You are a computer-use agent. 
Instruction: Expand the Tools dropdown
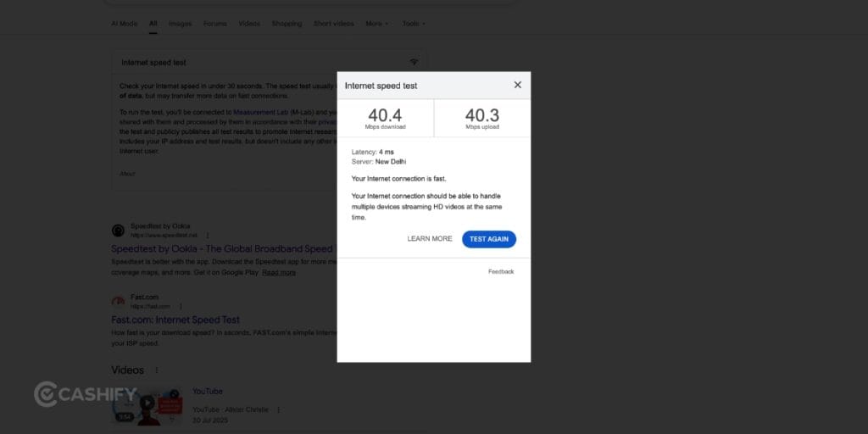(x=414, y=24)
